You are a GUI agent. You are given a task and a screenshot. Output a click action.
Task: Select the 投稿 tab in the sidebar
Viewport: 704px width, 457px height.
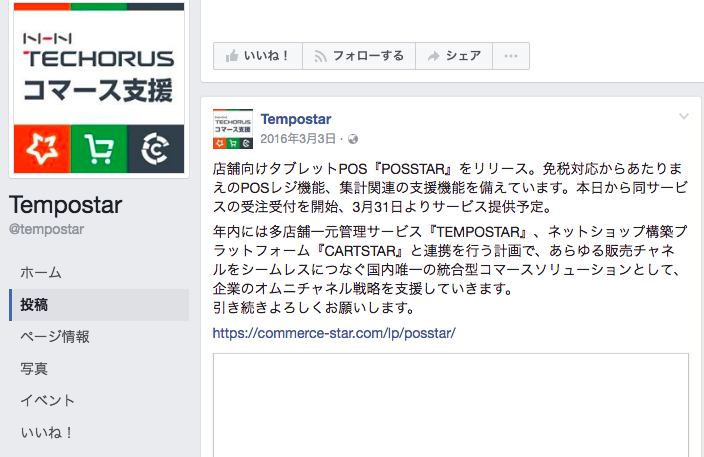pyautogui.click(x=99, y=305)
